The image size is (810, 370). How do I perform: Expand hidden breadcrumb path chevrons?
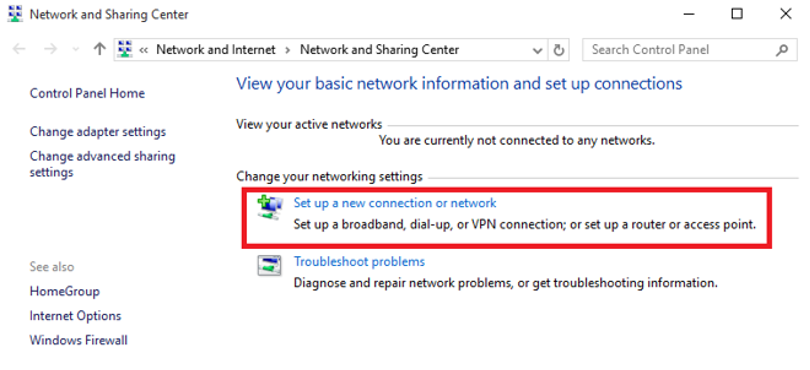(x=144, y=50)
